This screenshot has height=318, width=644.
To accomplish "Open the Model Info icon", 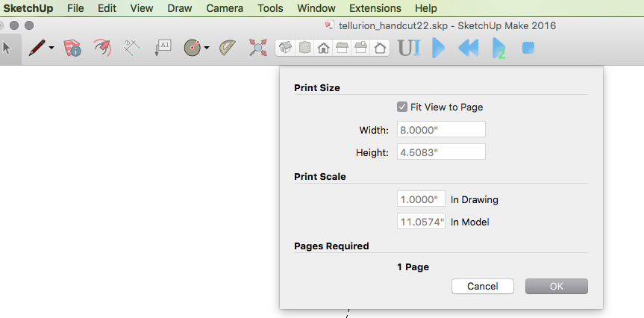I will (72, 48).
